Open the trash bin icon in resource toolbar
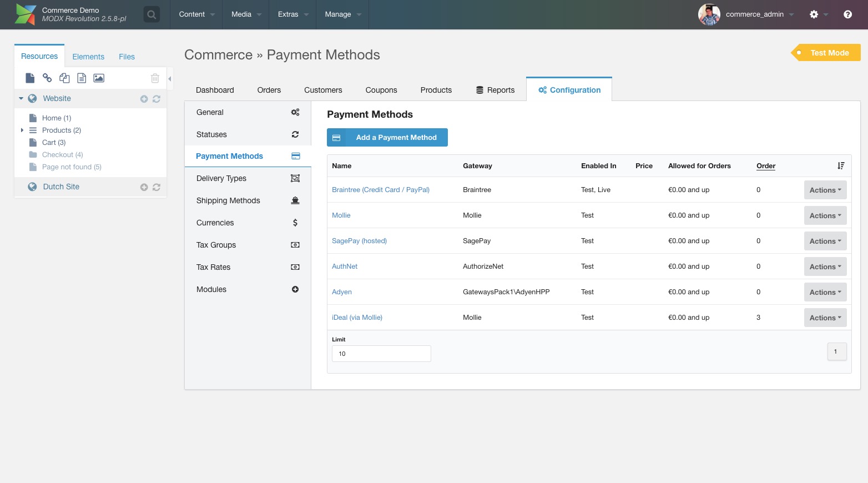The image size is (868, 483). click(x=155, y=78)
